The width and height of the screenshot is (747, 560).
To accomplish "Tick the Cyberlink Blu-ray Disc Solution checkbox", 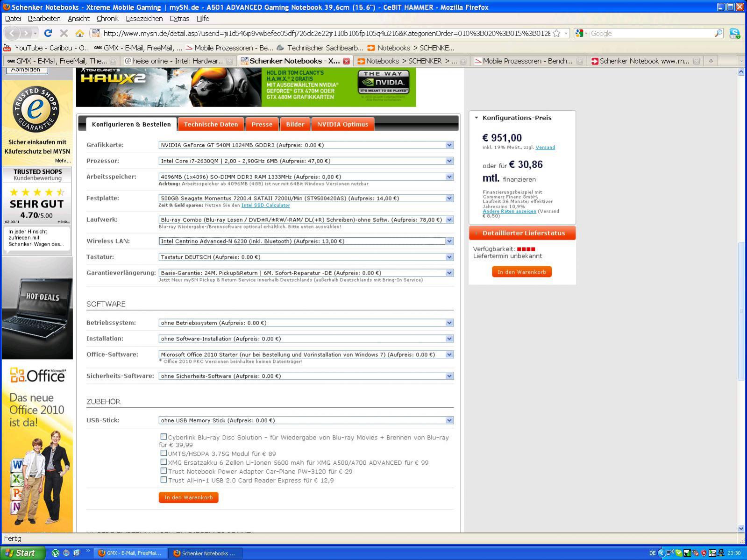I will point(164,437).
